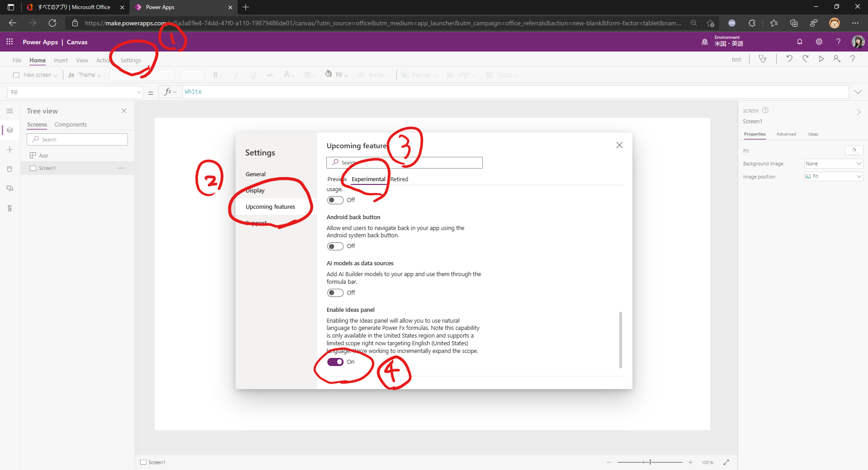Open Background image None dropdown
This screenshot has height=470, width=868.
[x=834, y=164]
